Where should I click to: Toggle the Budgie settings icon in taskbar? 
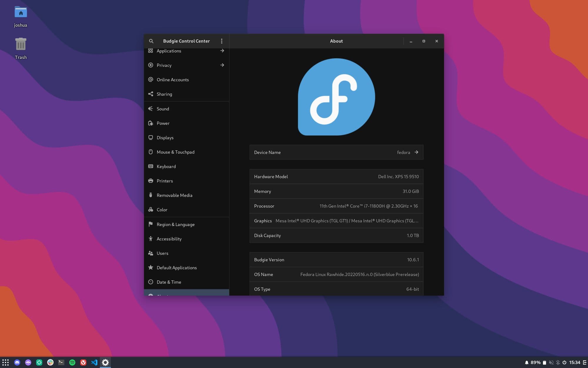click(105, 362)
